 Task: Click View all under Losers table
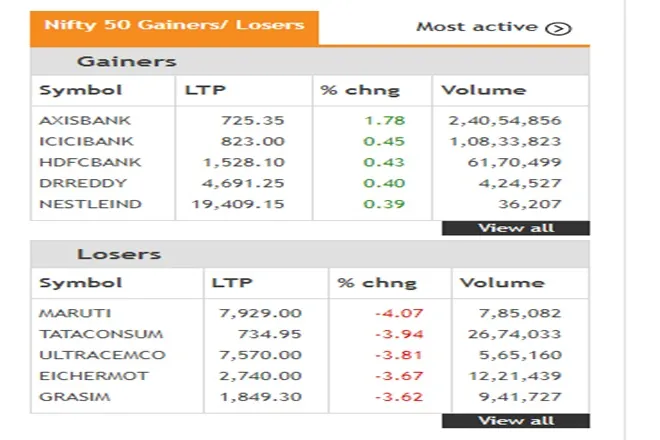[x=516, y=421]
